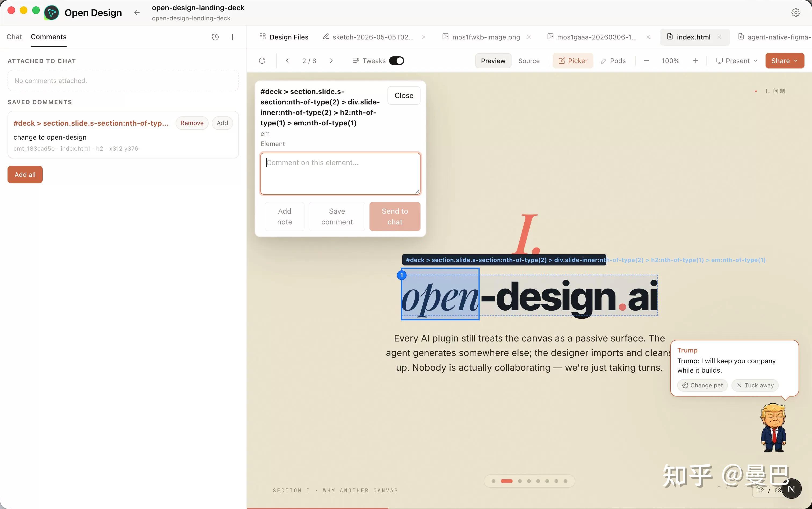Open the Chat tab
Screen dimensions: 812x509
[14, 37]
